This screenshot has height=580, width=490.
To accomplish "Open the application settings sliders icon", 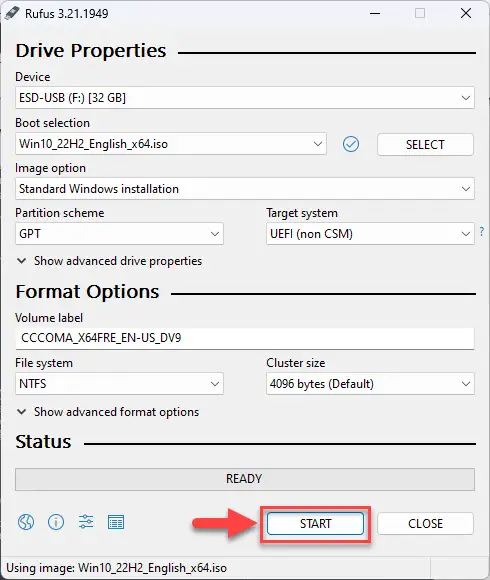I will [x=86, y=522].
